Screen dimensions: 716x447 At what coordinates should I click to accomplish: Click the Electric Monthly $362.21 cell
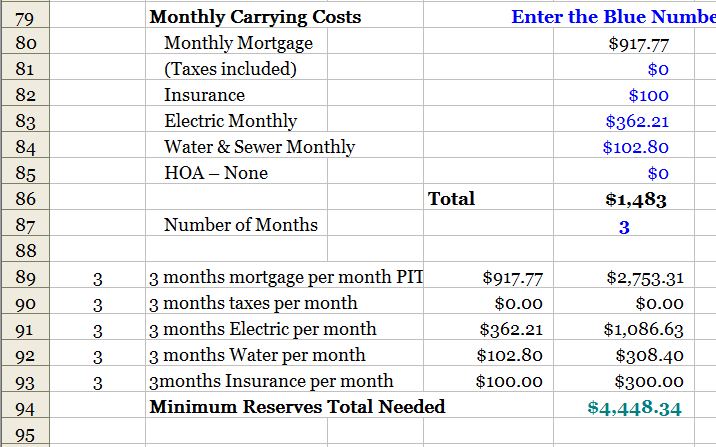point(637,121)
